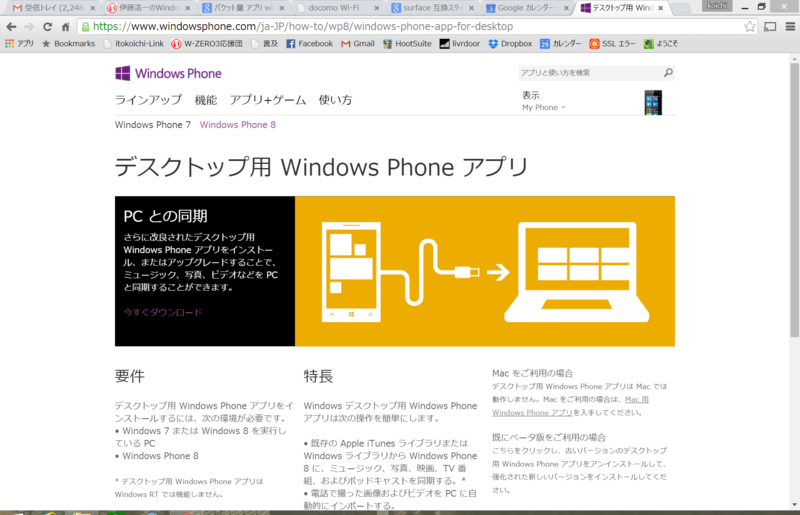Open the Bookmarks star folder

click(68, 44)
